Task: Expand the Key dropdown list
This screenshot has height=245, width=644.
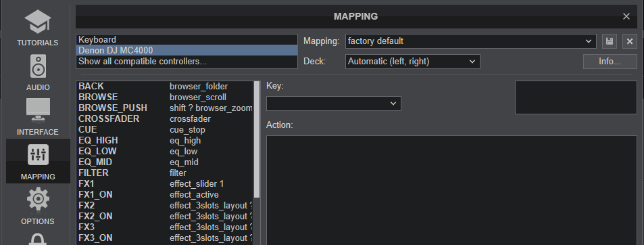Action: [x=334, y=104]
